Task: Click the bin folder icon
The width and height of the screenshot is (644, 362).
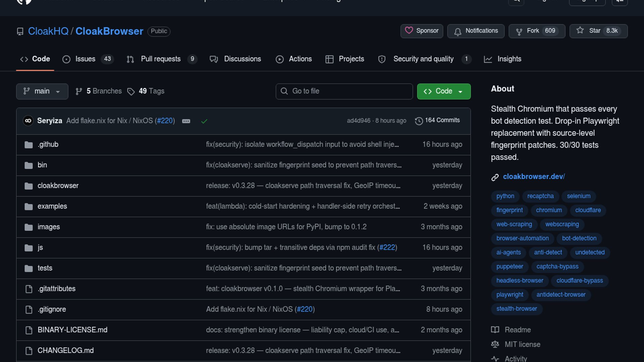Action: pos(29,165)
